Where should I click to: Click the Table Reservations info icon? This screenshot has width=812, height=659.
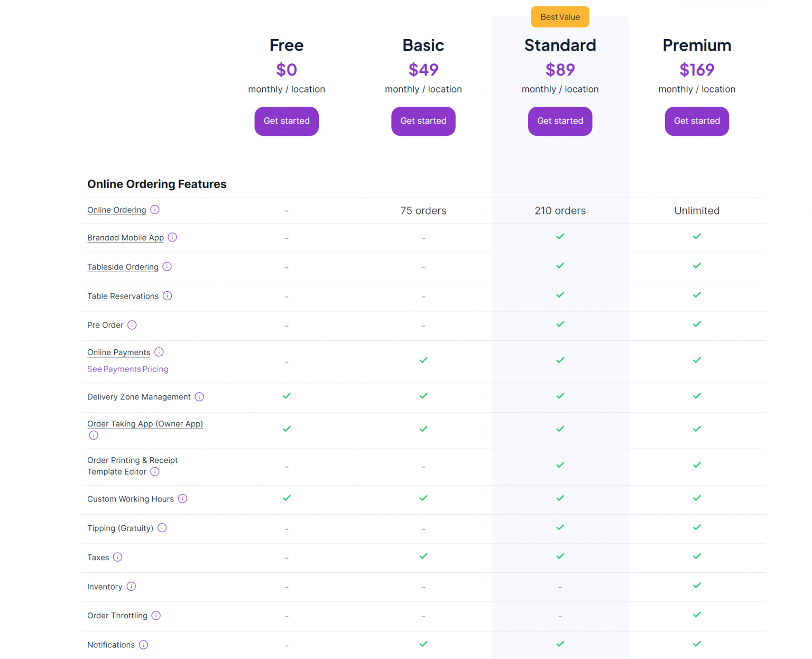(x=168, y=296)
